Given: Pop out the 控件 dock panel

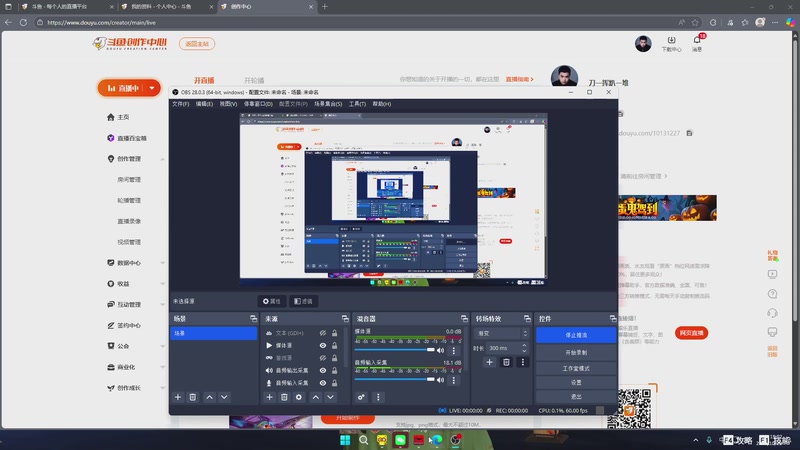Looking at the screenshot, I should (613, 318).
